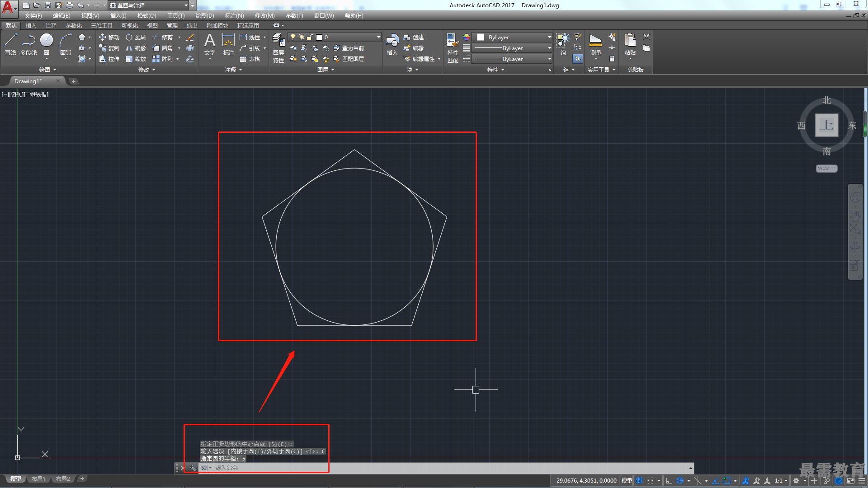Click the 匹配图层 button
The width and height of the screenshot is (868, 488).
[x=349, y=59]
